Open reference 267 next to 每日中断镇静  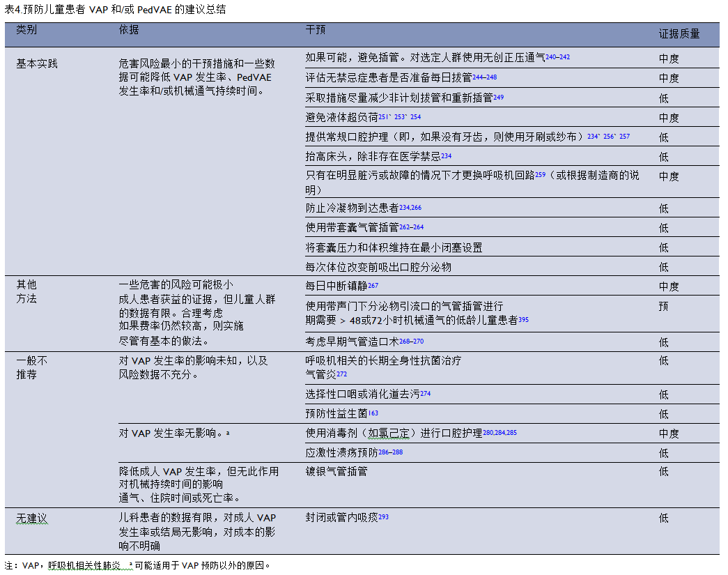[x=373, y=285]
